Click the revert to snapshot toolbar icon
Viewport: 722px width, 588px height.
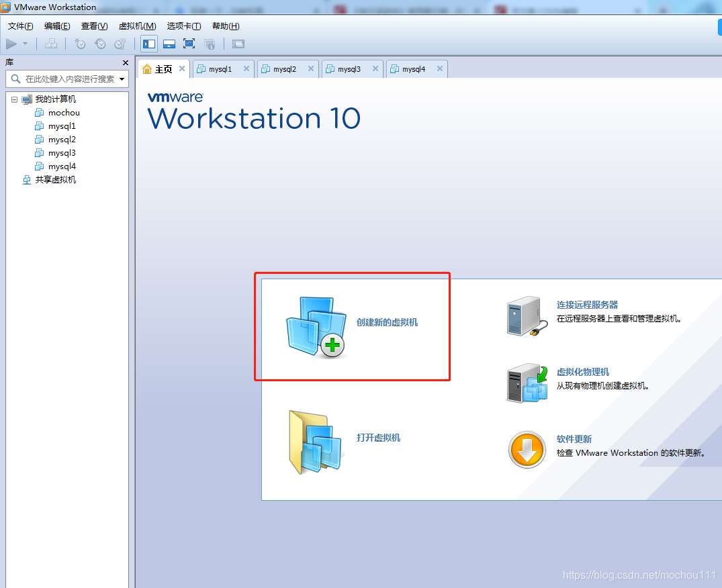pyautogui.click(x=100, y=44)
